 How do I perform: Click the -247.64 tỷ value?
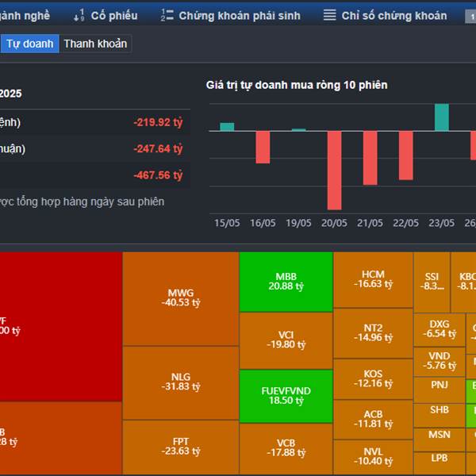click(x=158, y=149)
